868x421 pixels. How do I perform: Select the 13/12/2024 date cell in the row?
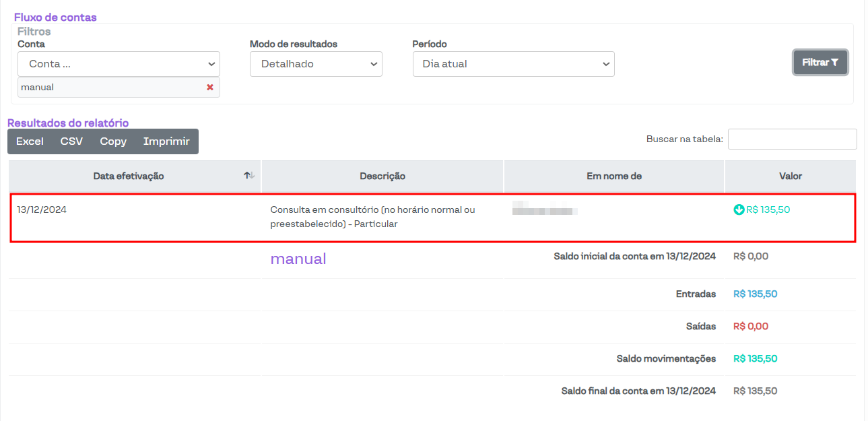point(42,210)
